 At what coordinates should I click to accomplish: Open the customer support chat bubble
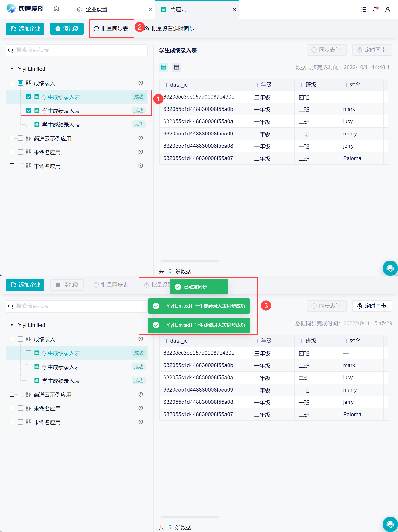tap(390, 268)
